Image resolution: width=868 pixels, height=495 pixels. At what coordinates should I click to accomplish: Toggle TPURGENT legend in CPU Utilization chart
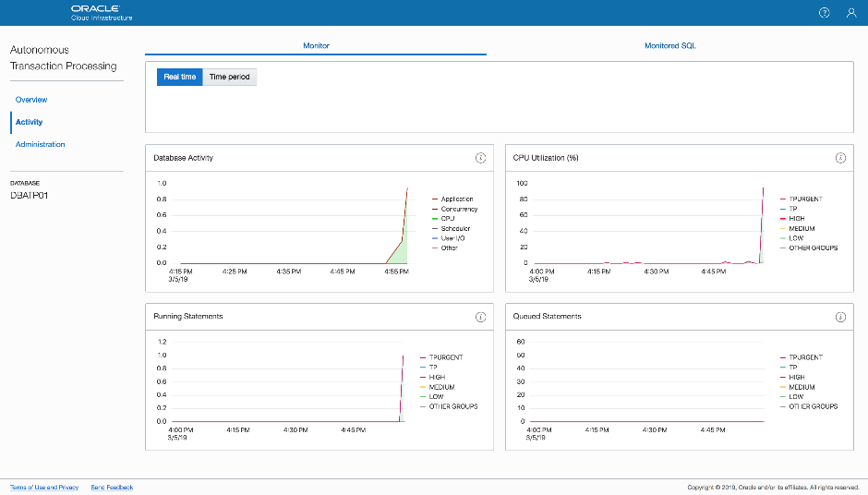(x=805, y=199)
